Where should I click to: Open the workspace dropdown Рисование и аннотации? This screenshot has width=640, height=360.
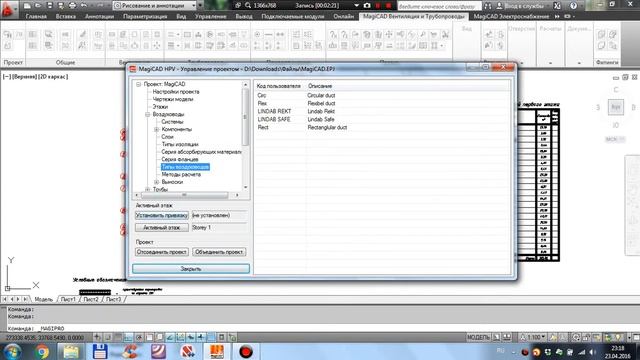(x=155, y=6)
